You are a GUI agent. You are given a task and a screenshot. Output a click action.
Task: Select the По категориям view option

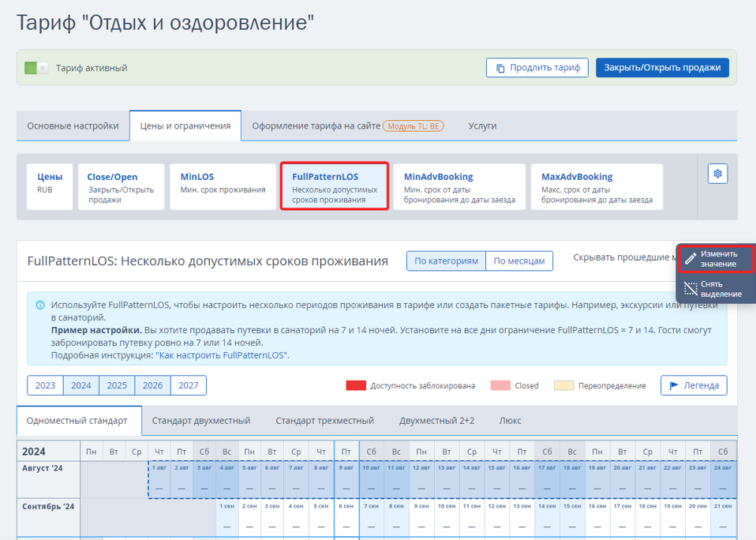446,261
